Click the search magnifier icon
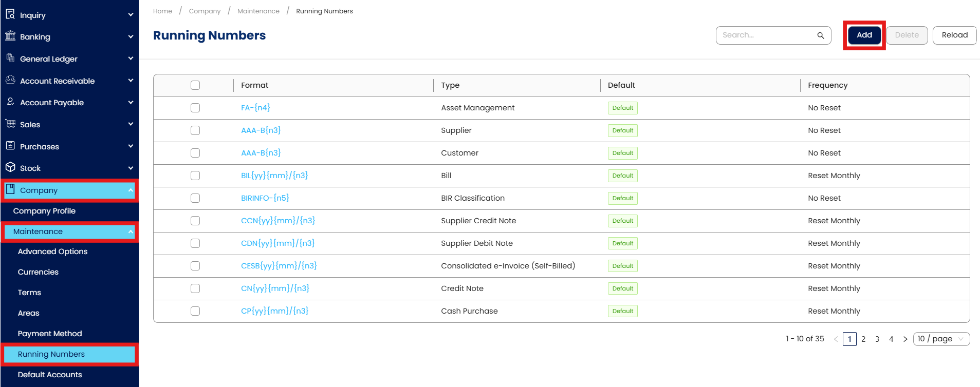 [x=821, y=35]
